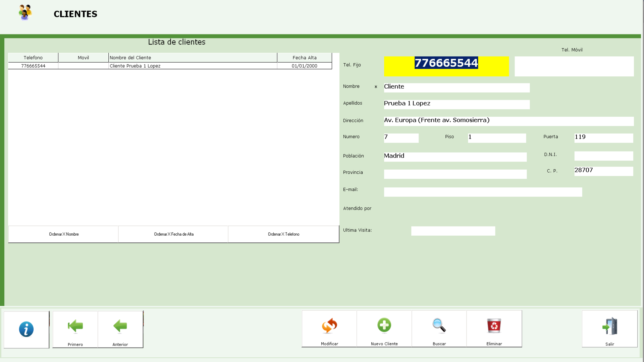The image size is (644, 362).
Task: Delete client with Eliminar trash icon
Action: pos(494,326)
